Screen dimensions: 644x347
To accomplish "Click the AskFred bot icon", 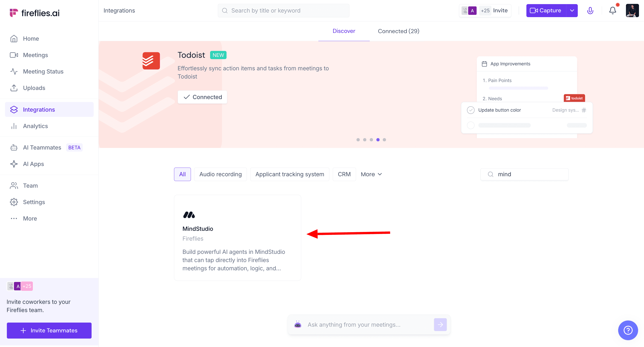I will coord(298,324).
